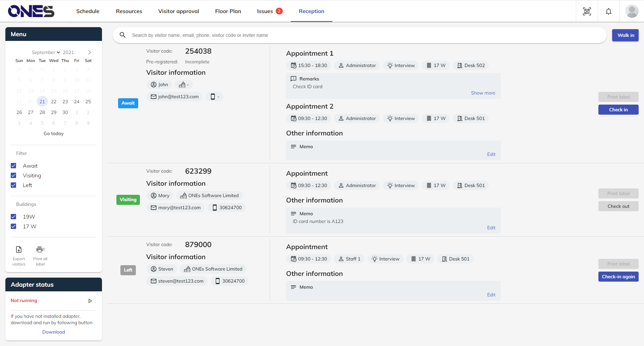Uncheck the Await filter checkbox

[13, 166]
